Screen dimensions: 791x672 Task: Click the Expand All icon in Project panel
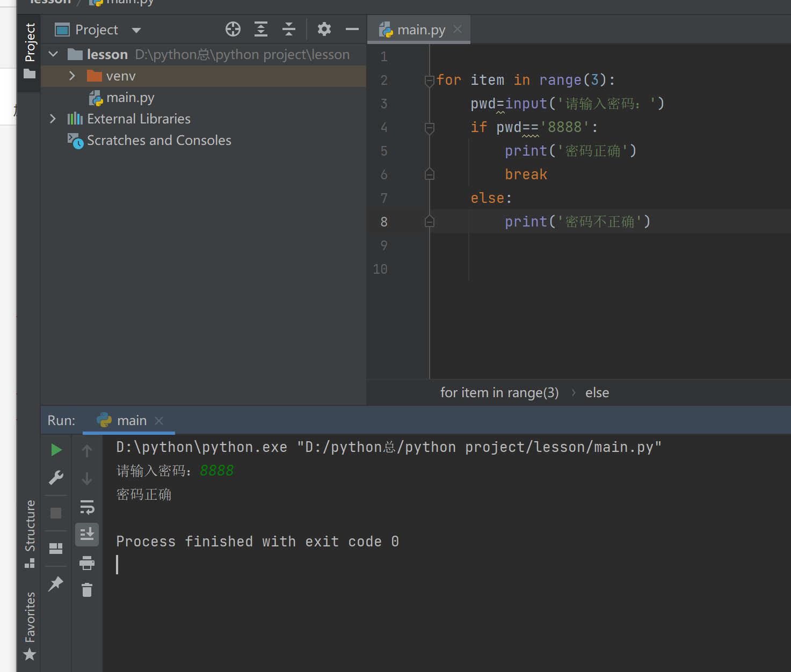[x=261, y=29]
